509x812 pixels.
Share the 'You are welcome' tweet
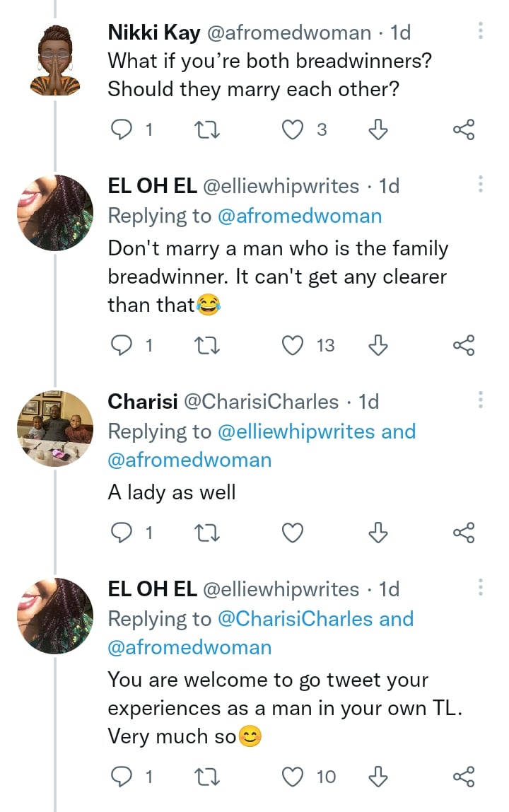463,777
